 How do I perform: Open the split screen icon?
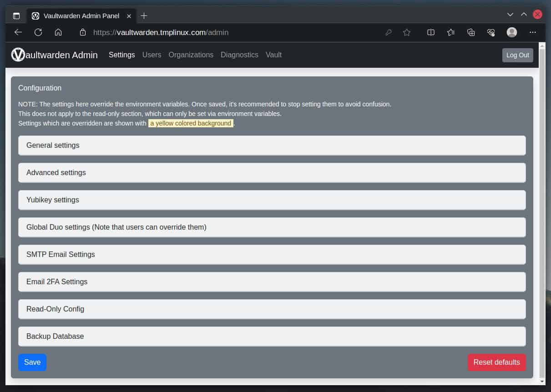coord(430,32)
